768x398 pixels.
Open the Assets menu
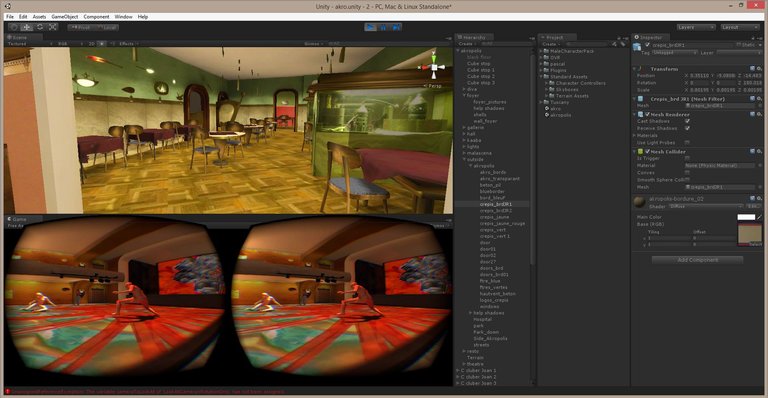tap(39, 17)
